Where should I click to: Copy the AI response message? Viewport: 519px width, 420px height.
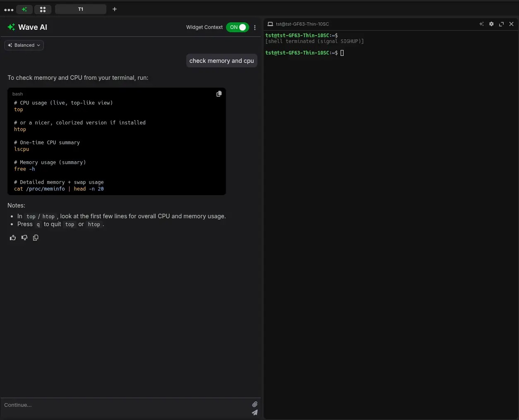(x=36, y=238)
